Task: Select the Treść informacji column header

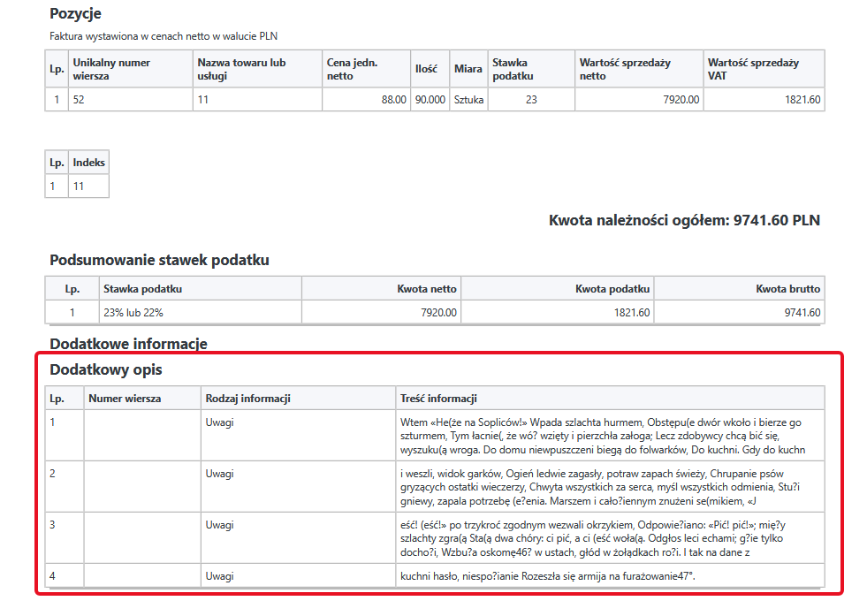Action: [610, 398]
